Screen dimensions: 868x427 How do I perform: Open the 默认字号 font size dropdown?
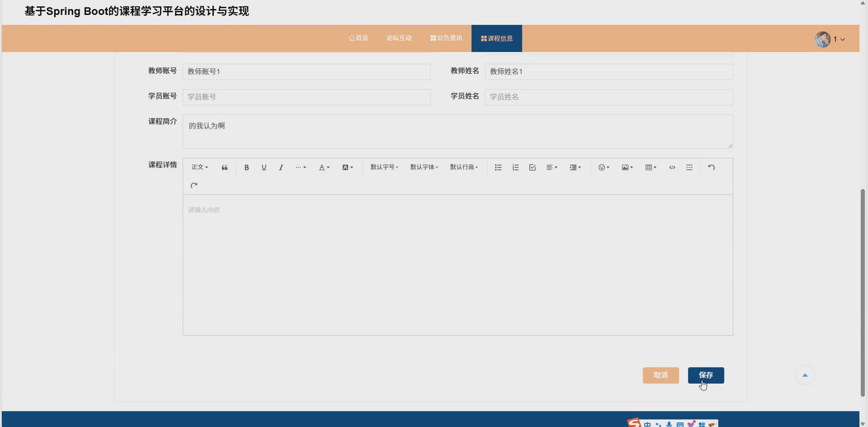[384, 167]
